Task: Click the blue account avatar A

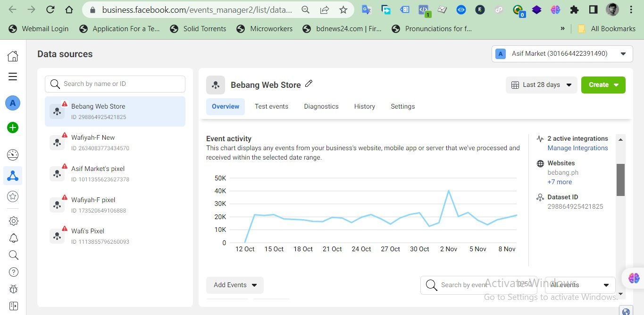Action: click(x=13, y=103)
